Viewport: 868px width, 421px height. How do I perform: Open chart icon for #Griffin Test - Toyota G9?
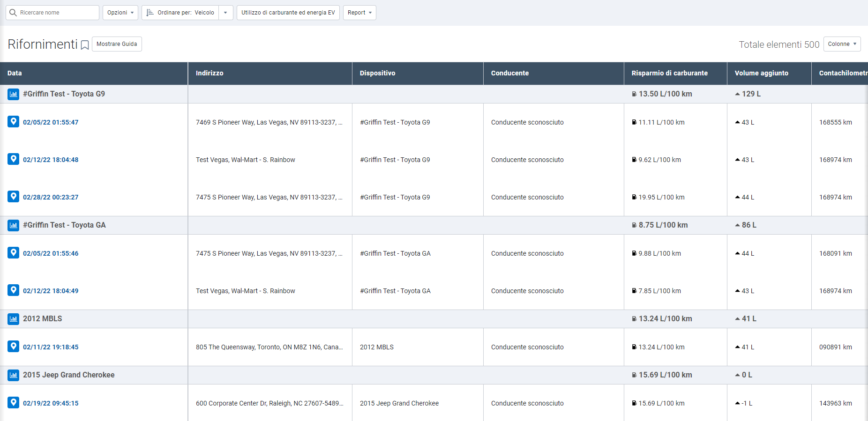14,94
